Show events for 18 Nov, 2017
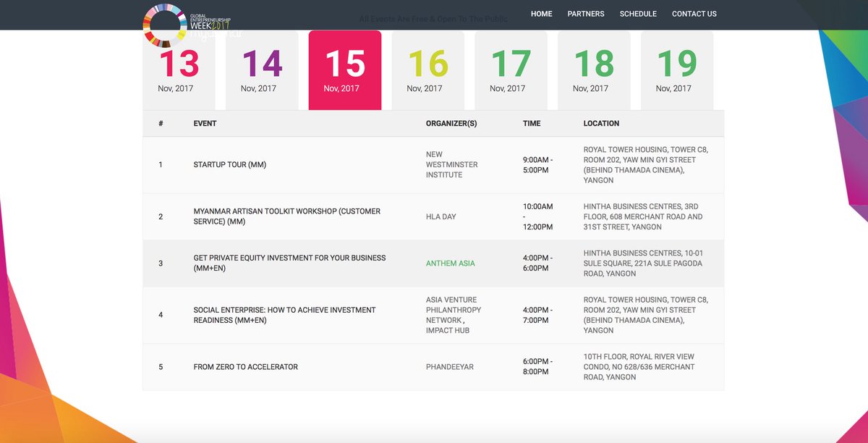This screenshot has width=868, height=443. [594, 70]
